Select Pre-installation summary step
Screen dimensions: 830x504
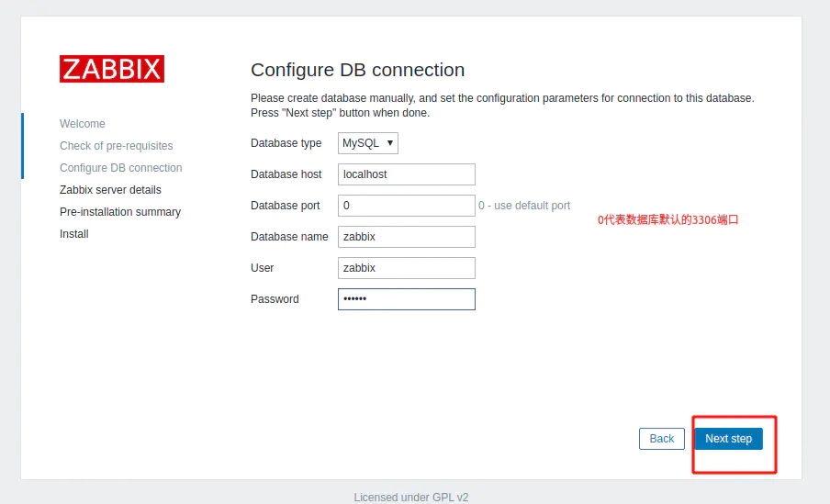pyautogui.click(x=120, y=212)
